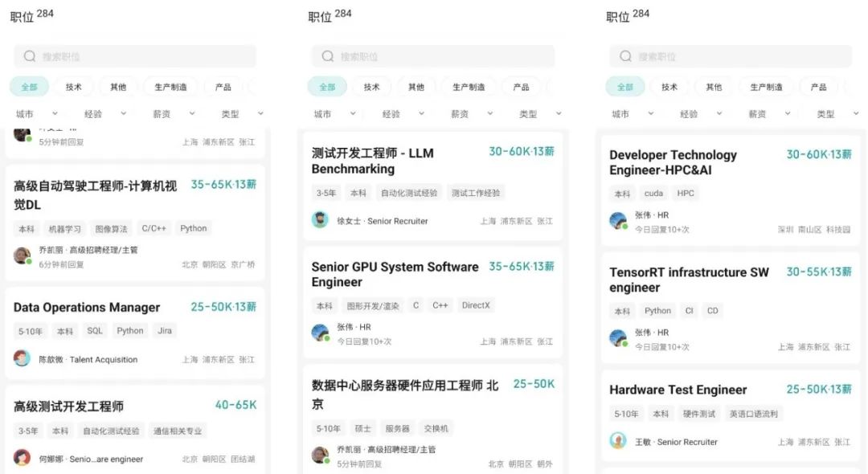The image size is (868, 474).
Task: Open 乔凯丽 avatar on 数据中心服务器硬件应用工程师 card
Action: (320, 456)
